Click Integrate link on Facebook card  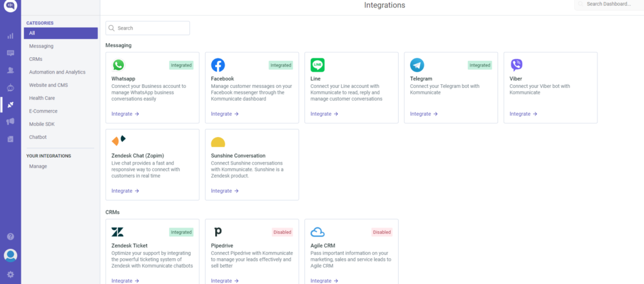click(x=225, y=114)
